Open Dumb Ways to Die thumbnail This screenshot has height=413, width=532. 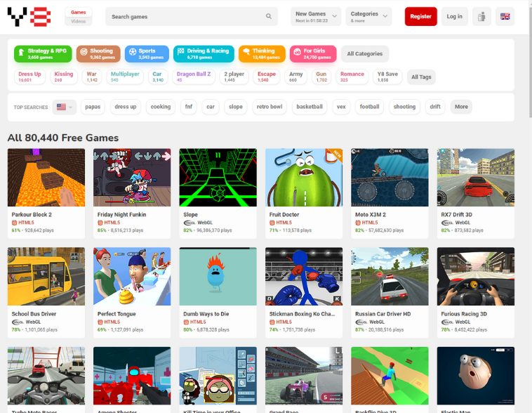click(218, 277)
